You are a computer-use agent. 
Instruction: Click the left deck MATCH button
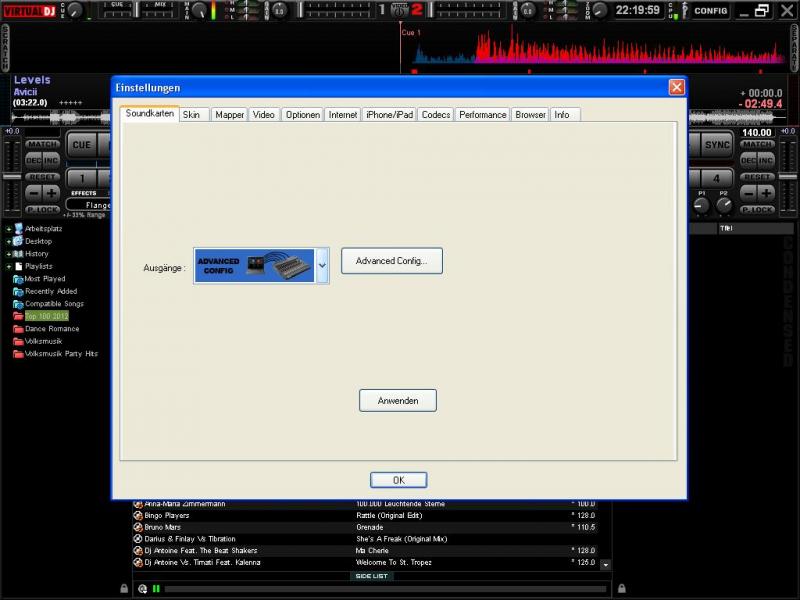coord(42,144)
